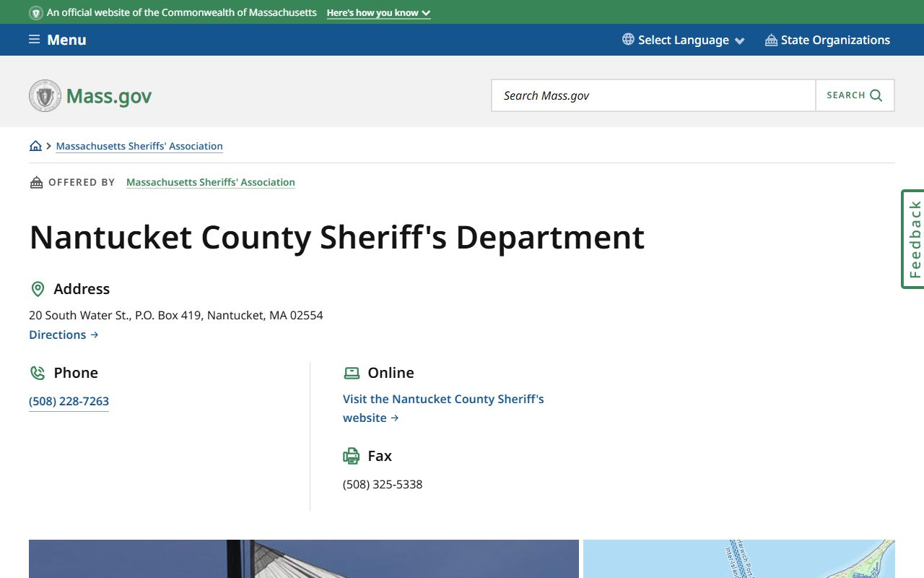Call the number (508) 228-7263
The image size is (924, 578).
tap(69, 401)
